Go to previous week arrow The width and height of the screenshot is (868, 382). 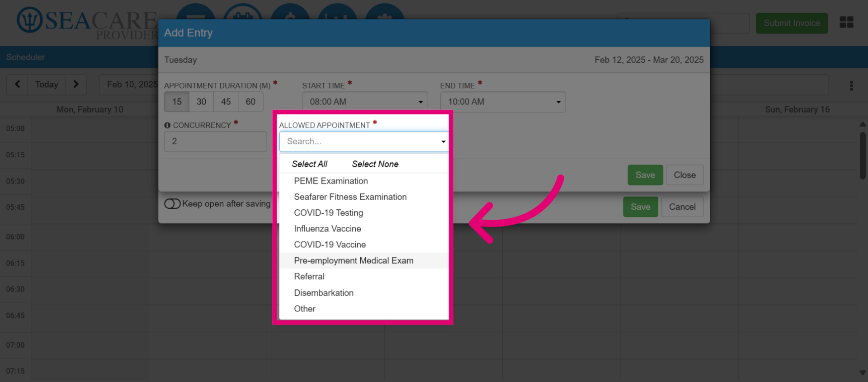coord(18,85)
